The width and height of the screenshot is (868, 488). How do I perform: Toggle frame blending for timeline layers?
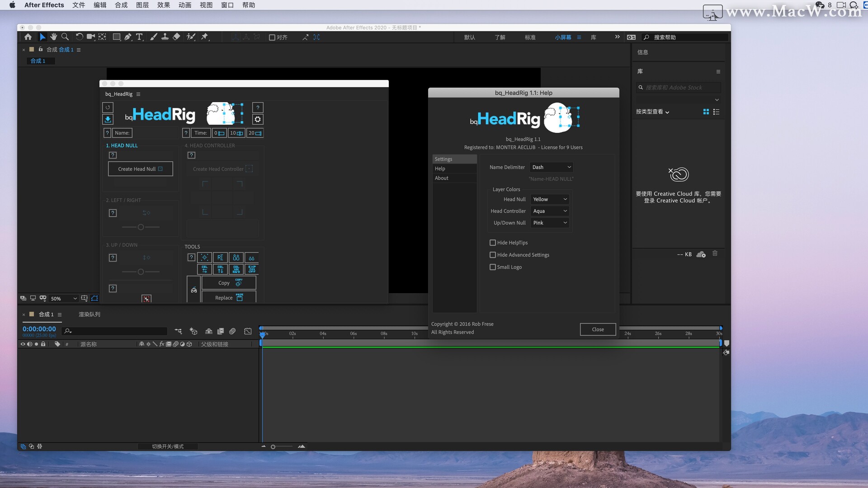pos(221,331)
